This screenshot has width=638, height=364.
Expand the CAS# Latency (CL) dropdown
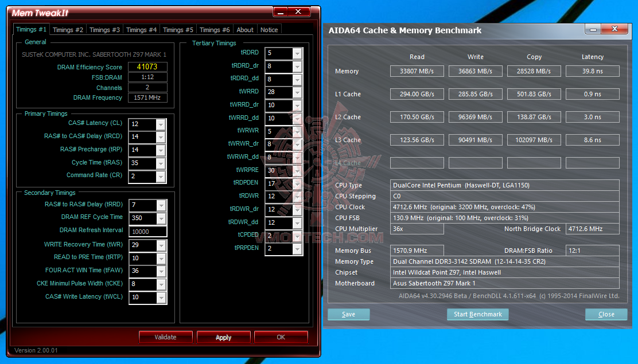pyautogui.click(x=161, y=124)
